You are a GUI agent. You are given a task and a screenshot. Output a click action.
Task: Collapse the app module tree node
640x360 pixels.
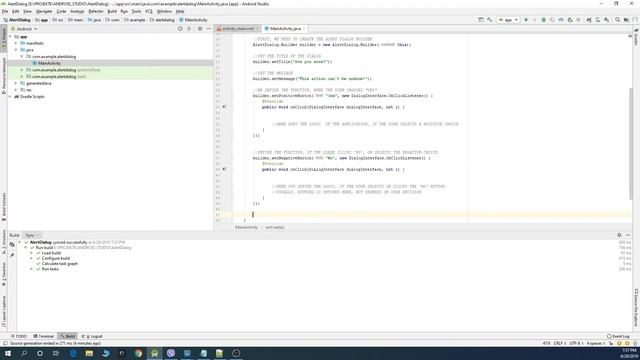pyautogui.click(x=11, y=36)
